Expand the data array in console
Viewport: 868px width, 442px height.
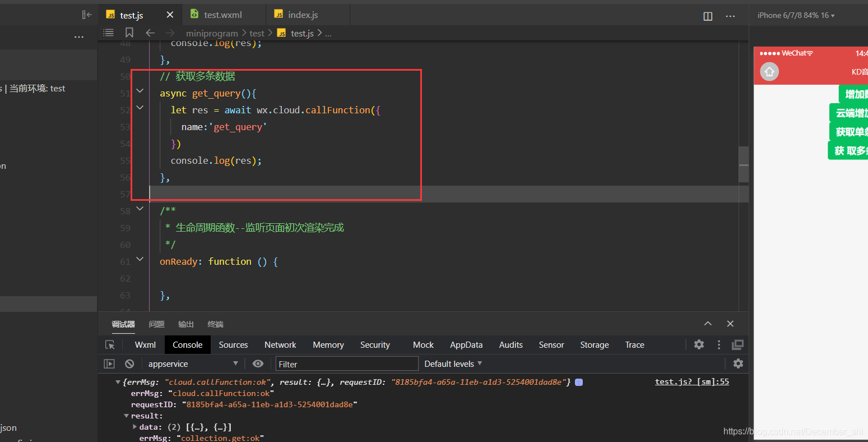point(134,427)
